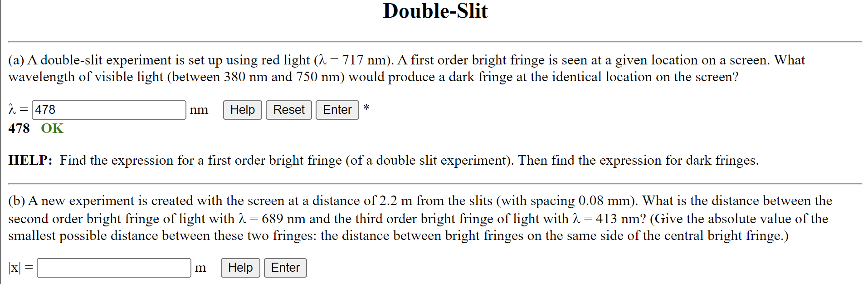
Task: Click the Double-Slit page heading
Action: tap(435, 11)
